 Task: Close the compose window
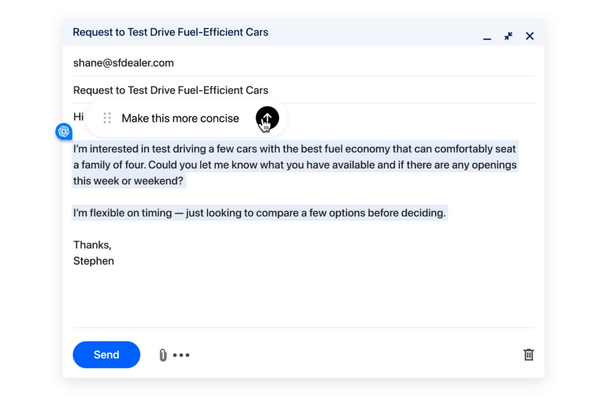click(530, 36)
